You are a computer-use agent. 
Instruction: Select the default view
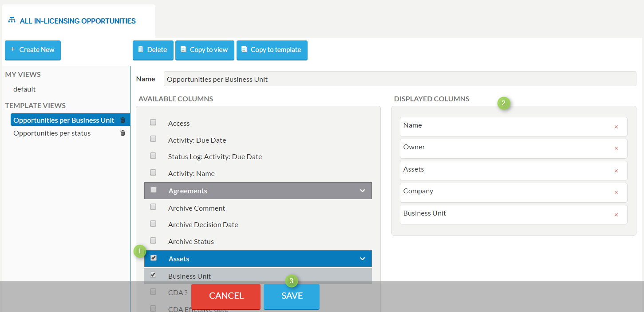(24, 89)
